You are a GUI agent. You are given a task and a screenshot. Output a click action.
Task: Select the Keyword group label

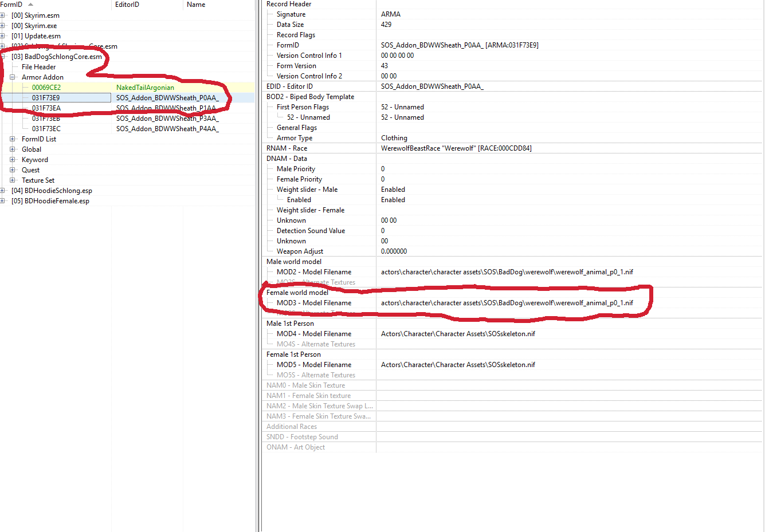[35, 160]
